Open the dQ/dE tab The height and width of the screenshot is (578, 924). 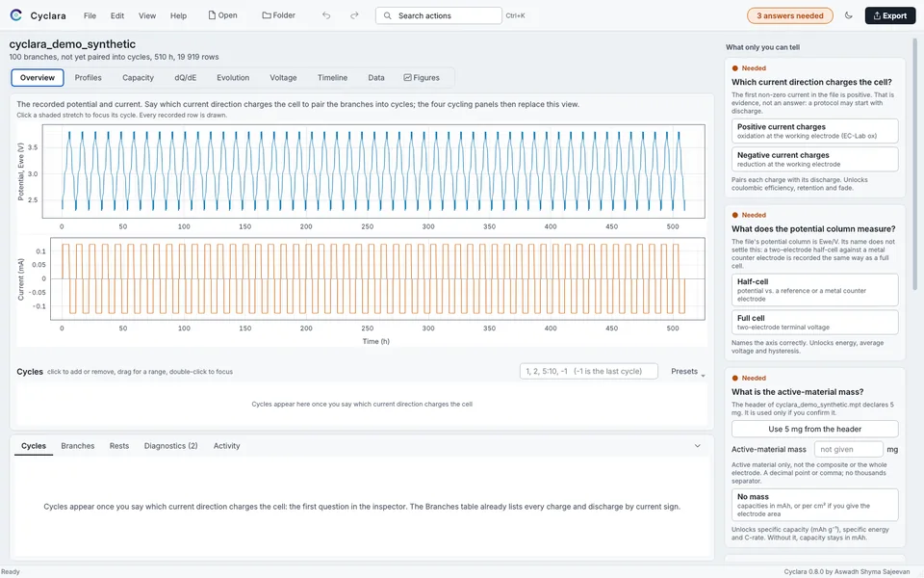tap(186, 78)
